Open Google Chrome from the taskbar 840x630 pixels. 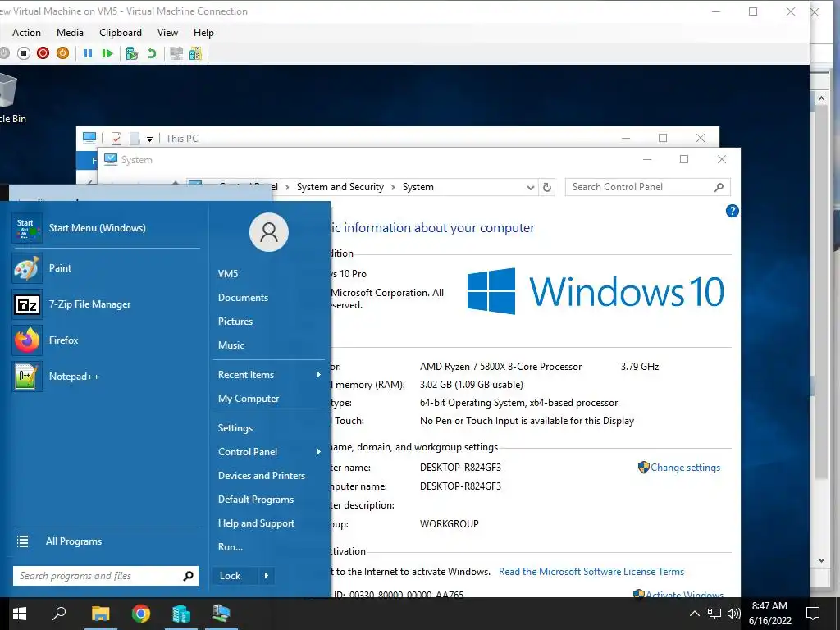coord(141,614)
